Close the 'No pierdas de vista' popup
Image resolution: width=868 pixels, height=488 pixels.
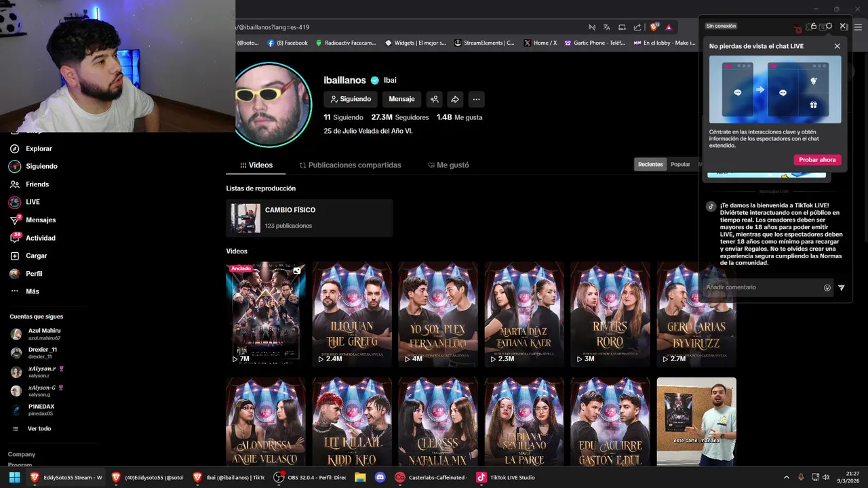tap(837, 46)
